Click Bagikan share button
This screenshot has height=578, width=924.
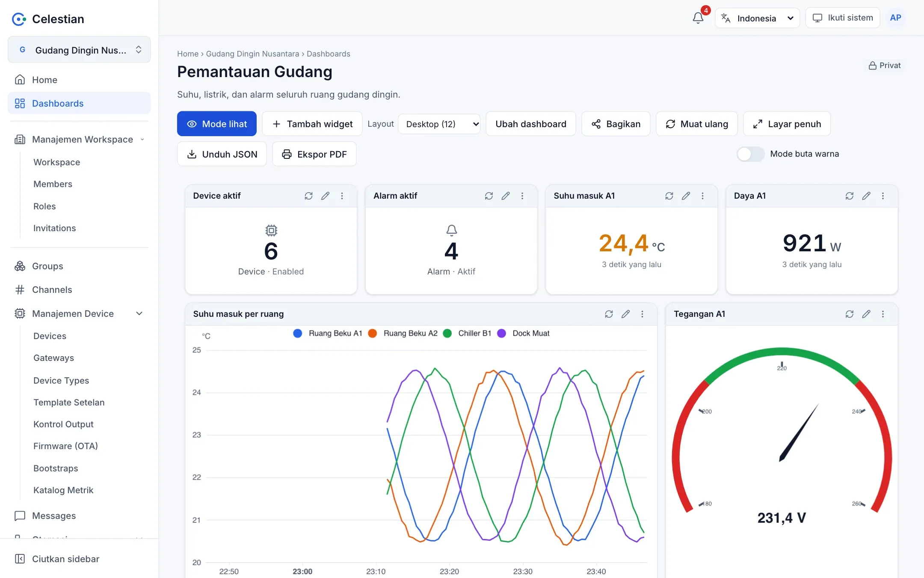(616, 124)
